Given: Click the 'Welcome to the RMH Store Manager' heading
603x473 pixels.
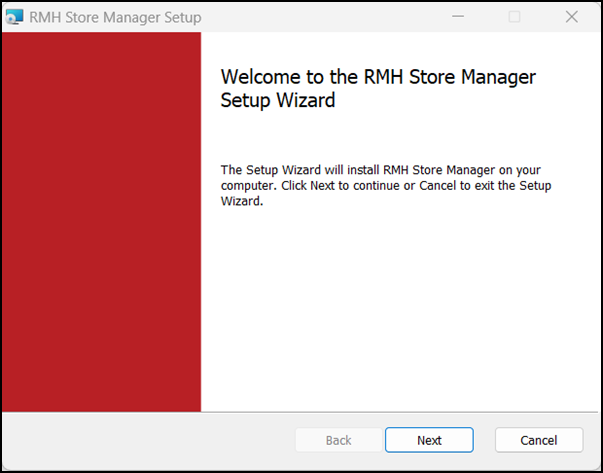Looking at the screenshot, I should (378, 88).
